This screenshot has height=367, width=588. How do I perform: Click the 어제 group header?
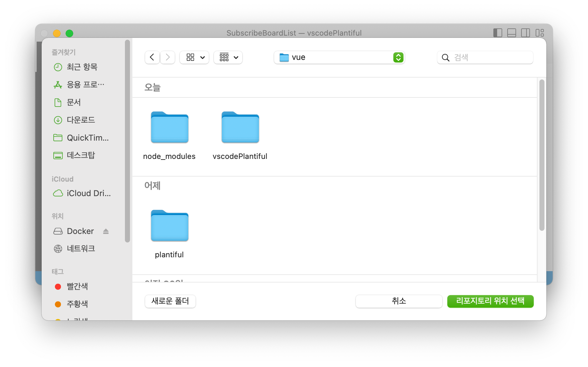pyautogui.click(x=153, y=186)
